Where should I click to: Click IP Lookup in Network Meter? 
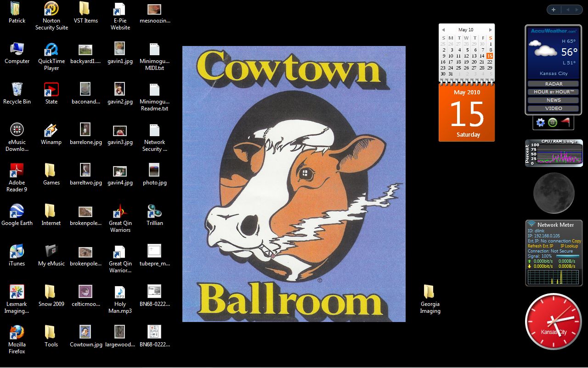(x=569, y=246)
